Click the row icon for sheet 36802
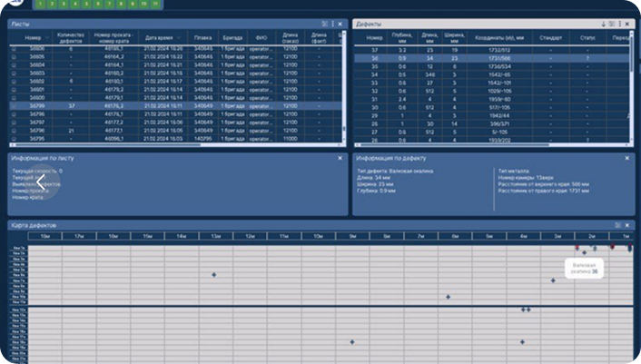 [x=14, y=82]
